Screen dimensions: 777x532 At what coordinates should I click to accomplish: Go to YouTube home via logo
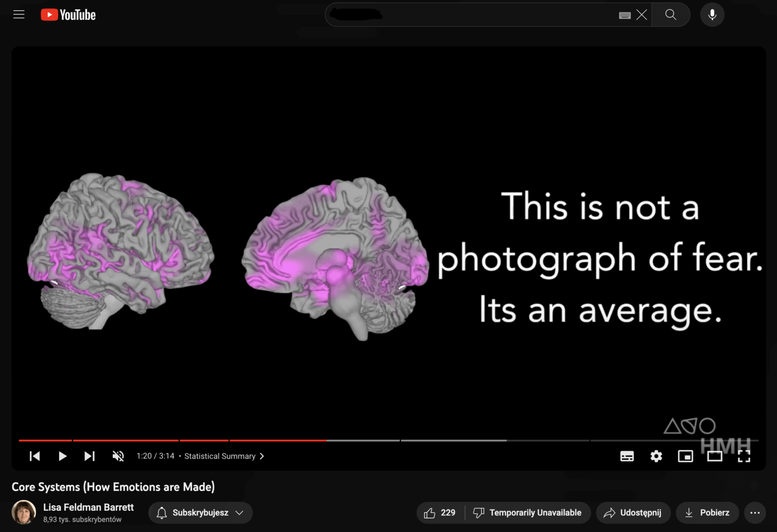click(68, 15)
